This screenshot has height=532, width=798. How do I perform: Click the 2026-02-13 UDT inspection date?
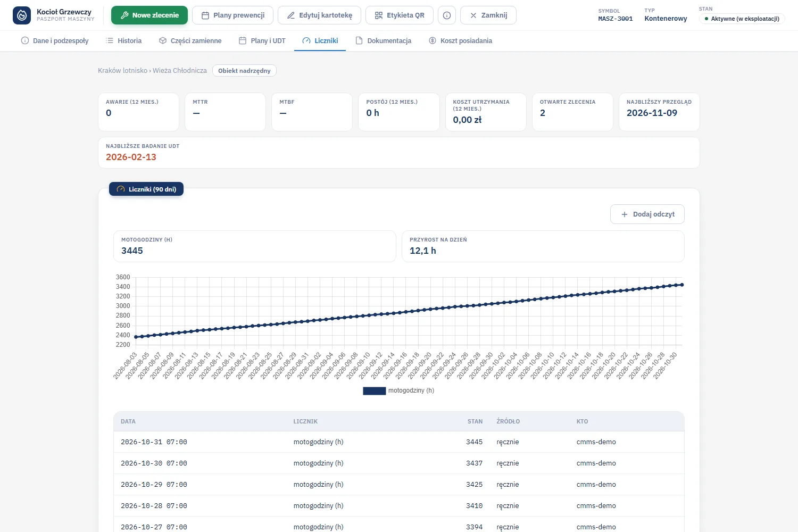tap(131, 157)
